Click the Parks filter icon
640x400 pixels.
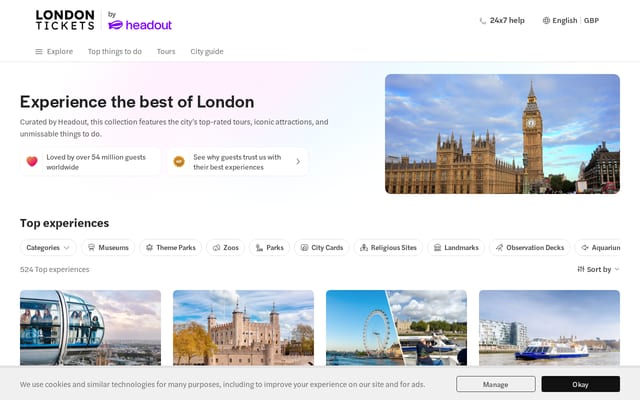tap(259, 247)
